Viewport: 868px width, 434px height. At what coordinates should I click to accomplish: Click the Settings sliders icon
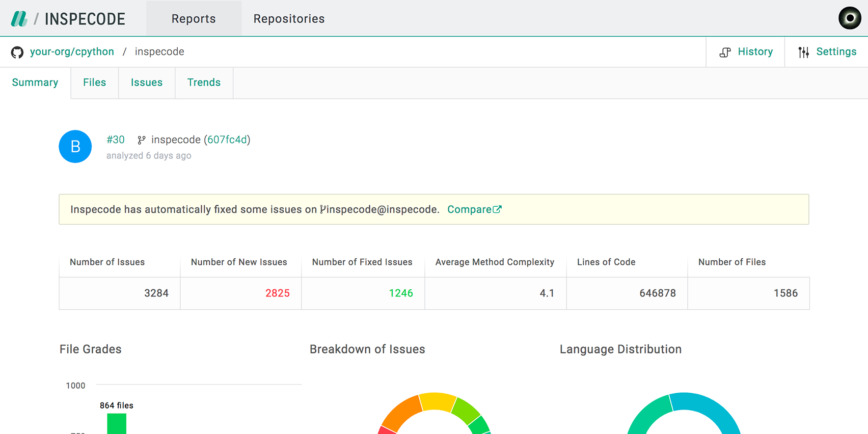click(x=804, y=52)
